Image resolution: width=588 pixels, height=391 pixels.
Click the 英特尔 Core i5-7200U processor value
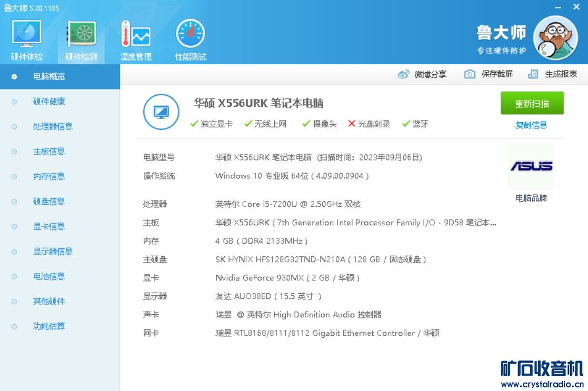coord(287,204)
